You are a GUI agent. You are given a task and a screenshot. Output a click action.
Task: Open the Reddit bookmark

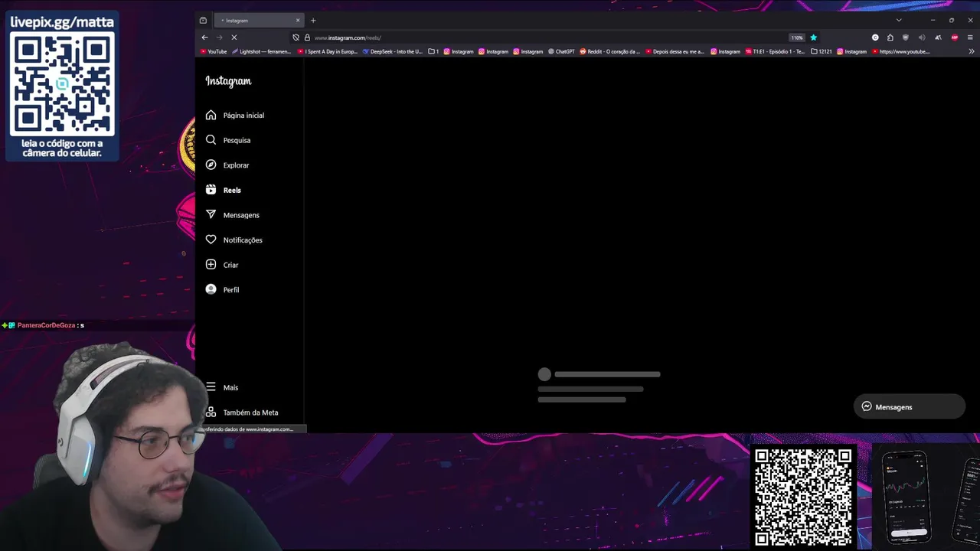click(x=610, y=52)
